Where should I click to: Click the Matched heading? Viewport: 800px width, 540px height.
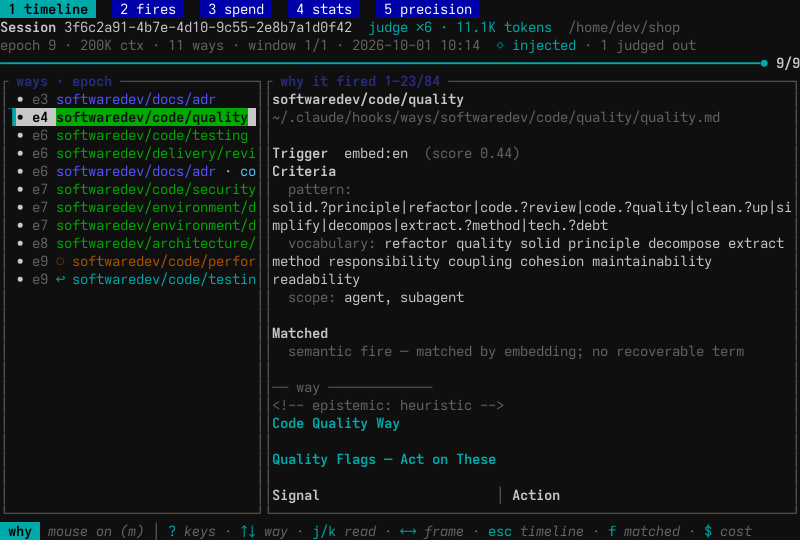300,333
